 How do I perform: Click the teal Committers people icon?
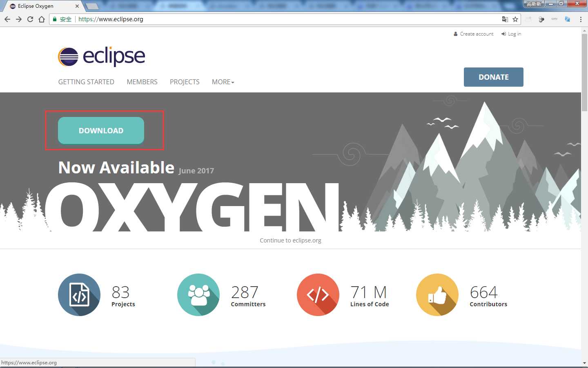point(198,295)
